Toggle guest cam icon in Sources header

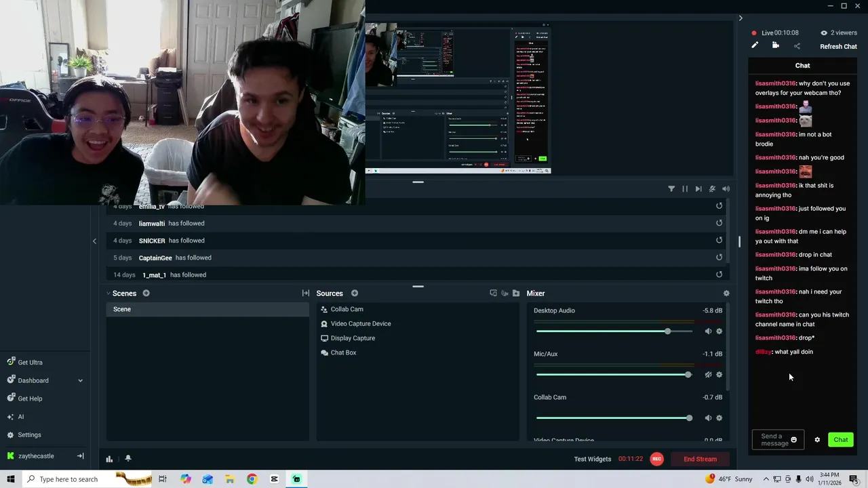pyautogui.click(x=505, y=293)
